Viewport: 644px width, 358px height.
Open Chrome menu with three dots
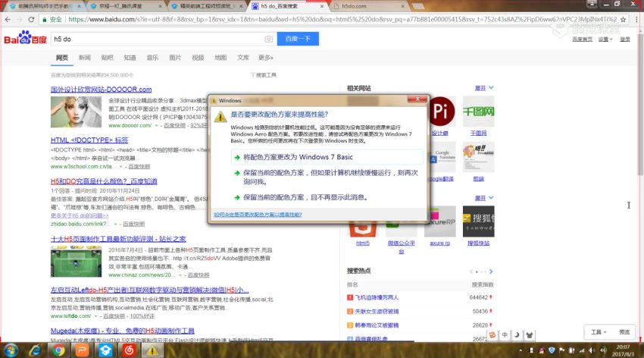(636, 19)
